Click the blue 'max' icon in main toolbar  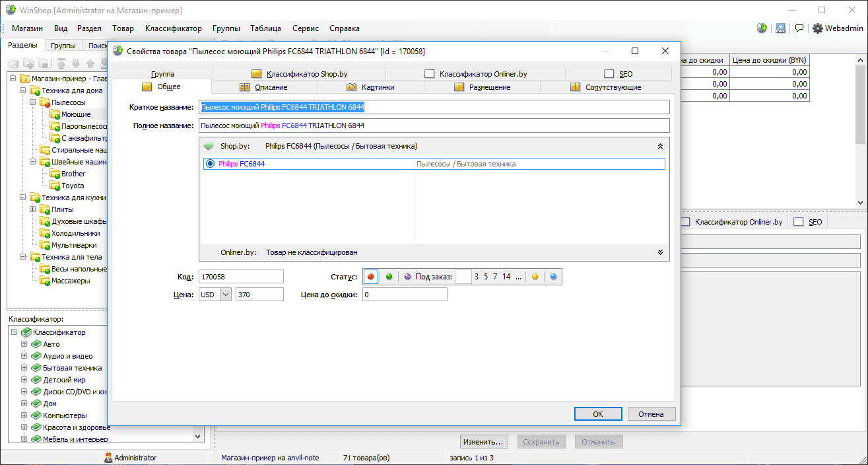click(781, 28)
